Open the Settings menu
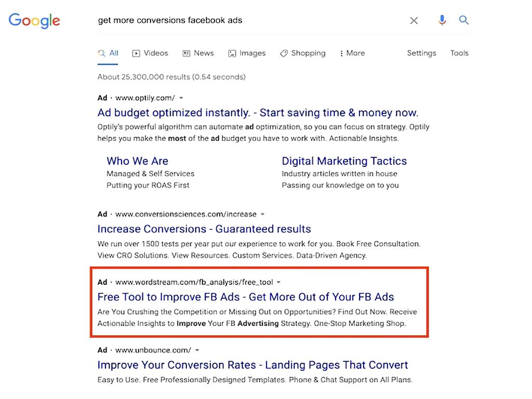 click(421, 53)
